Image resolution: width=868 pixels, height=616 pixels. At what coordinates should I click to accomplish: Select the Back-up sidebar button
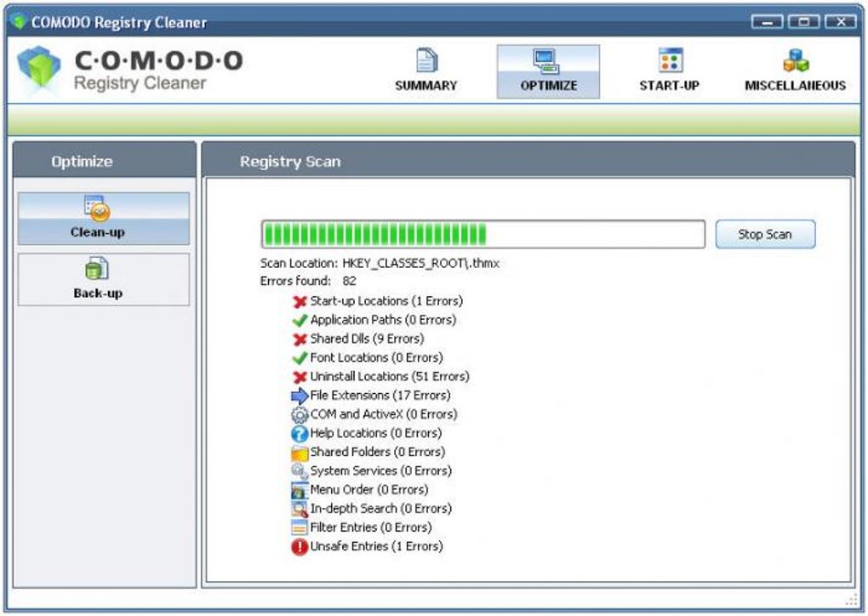point(104,279)
